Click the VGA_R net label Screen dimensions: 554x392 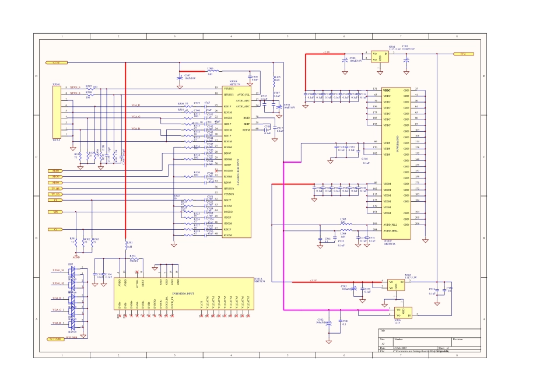[135, 105]
